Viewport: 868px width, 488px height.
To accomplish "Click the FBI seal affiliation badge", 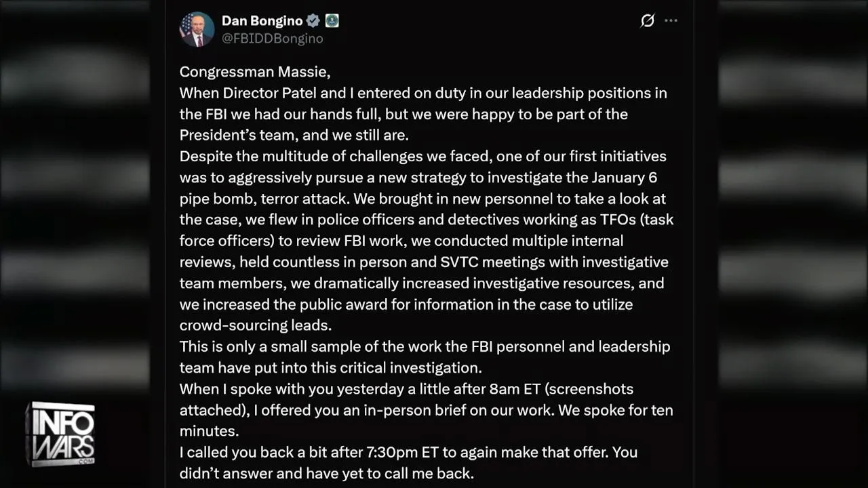I will click(x=332, y=20).
